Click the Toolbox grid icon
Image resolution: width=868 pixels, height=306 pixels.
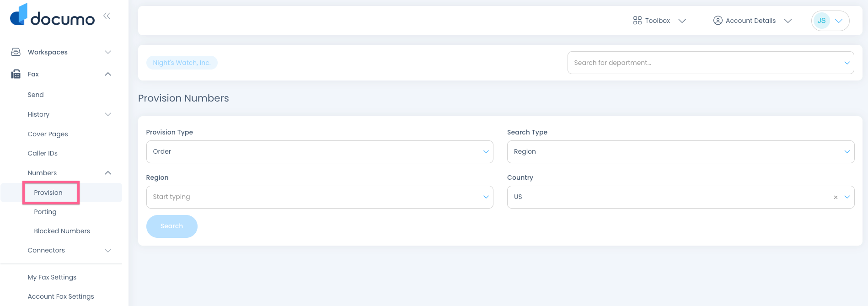637,21
